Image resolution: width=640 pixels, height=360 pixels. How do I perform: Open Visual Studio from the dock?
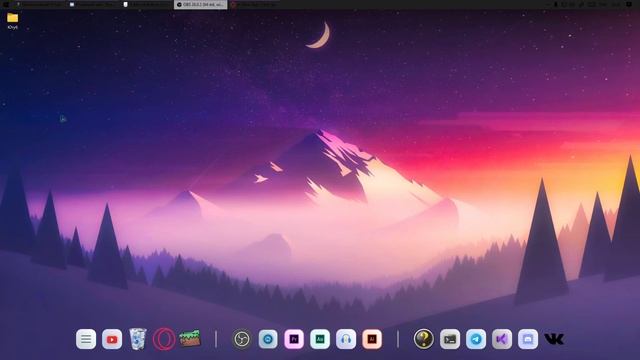(502, 339)
